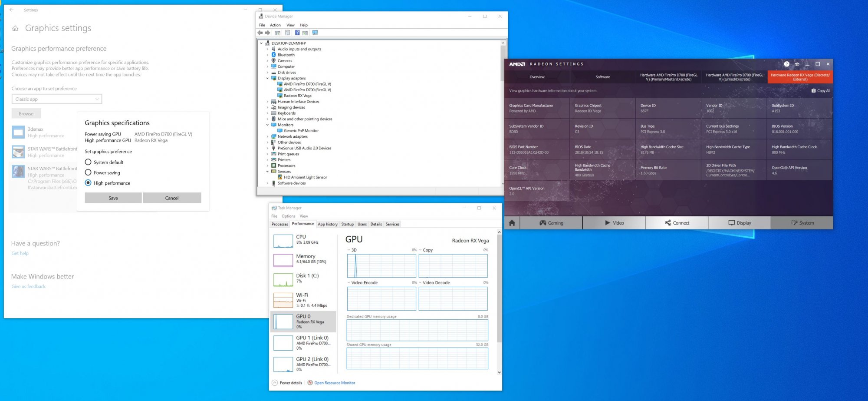
Task: Cancel the graphics specifications dialog
Action: point(172,198)
